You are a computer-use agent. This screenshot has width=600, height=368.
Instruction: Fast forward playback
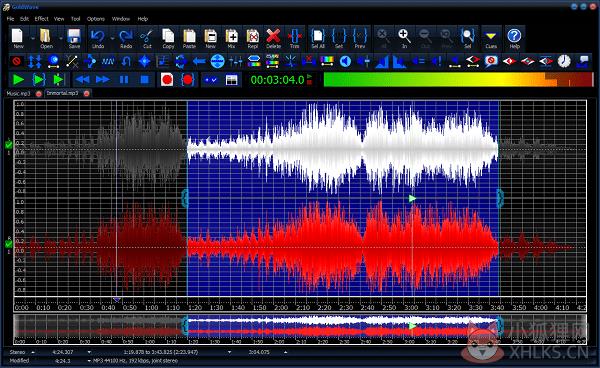[102, 80]
